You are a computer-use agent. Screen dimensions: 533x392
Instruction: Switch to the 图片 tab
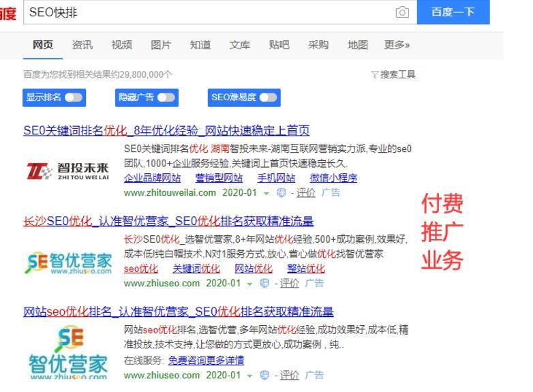point(161,45)
